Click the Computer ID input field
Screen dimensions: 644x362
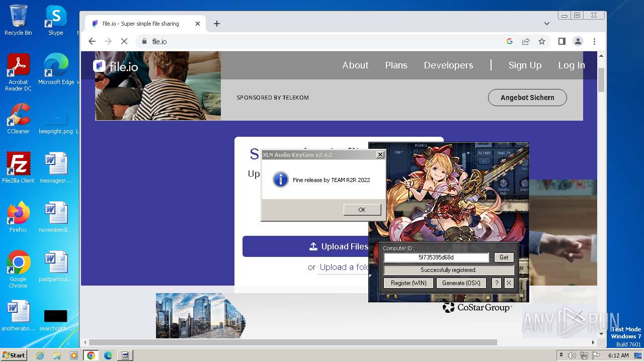[436, 257]
